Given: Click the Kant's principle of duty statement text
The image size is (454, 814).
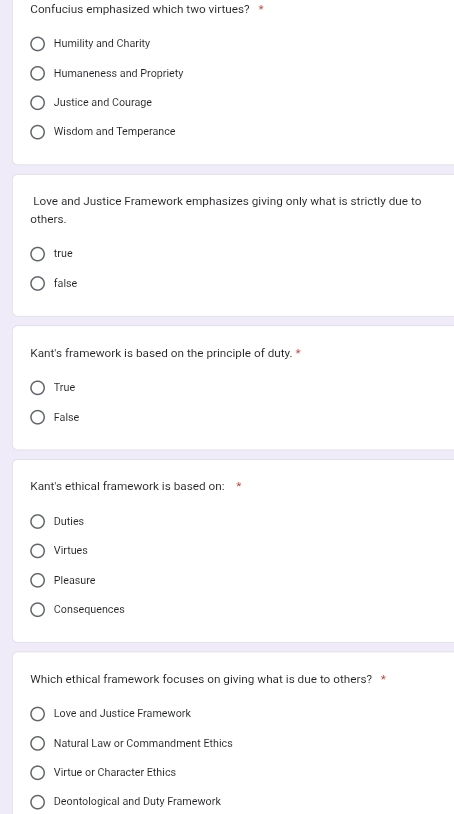Looking at the screenshot, I should [161, 354].
